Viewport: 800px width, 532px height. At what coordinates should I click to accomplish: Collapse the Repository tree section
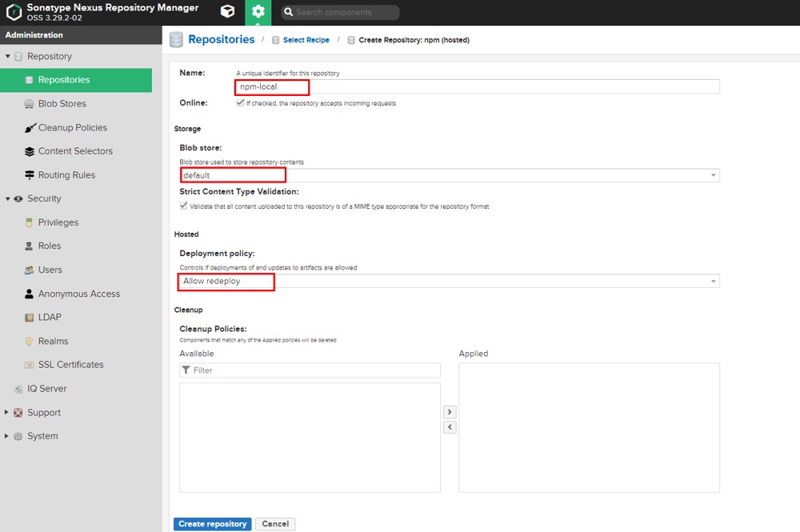point(8,56)
